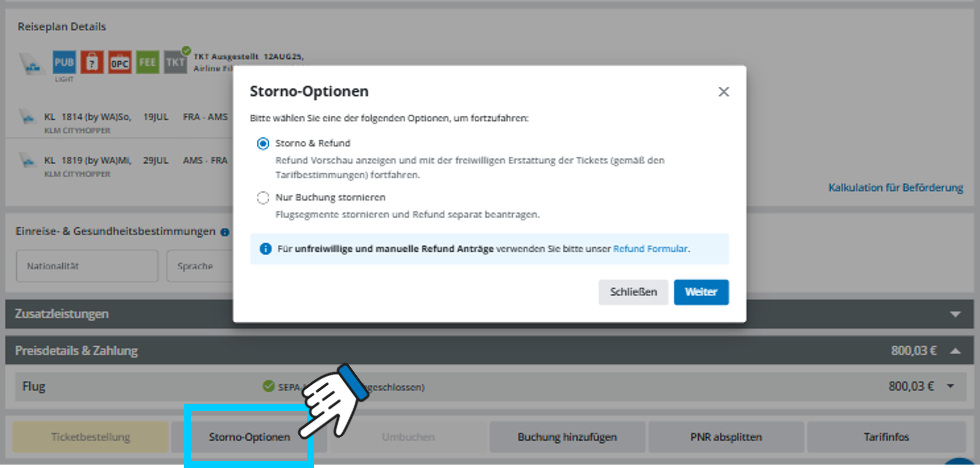
Task: Click into the Nationalität input field
Action: [87, 266]
